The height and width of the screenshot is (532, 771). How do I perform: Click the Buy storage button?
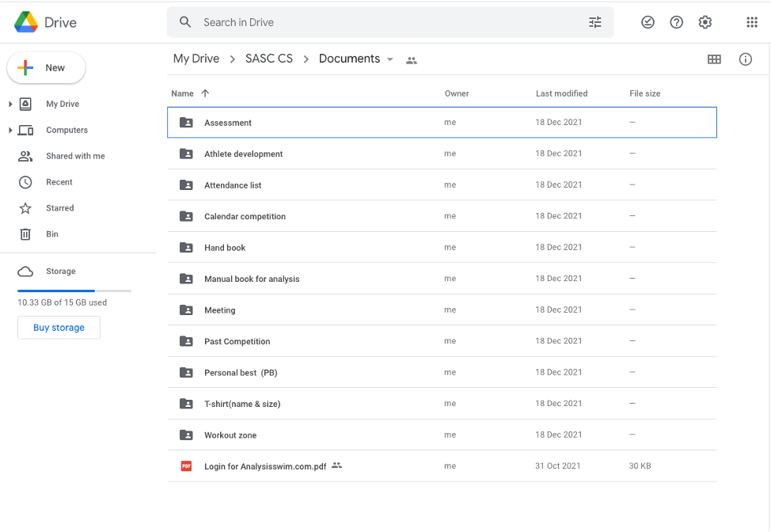coord(59,328)
